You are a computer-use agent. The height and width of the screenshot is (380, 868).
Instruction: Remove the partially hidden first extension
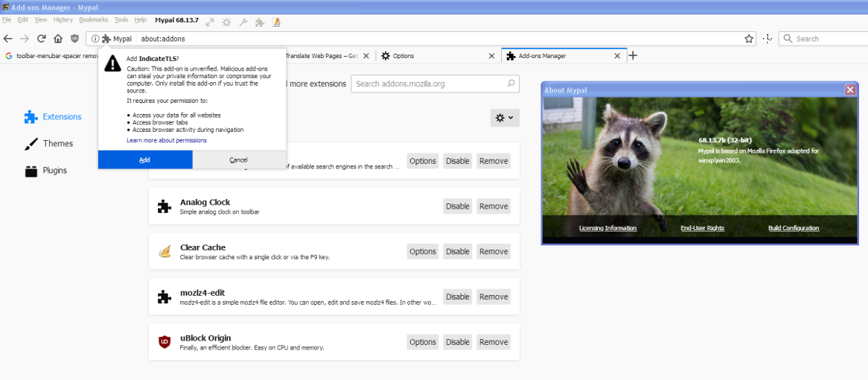(494, 161)
